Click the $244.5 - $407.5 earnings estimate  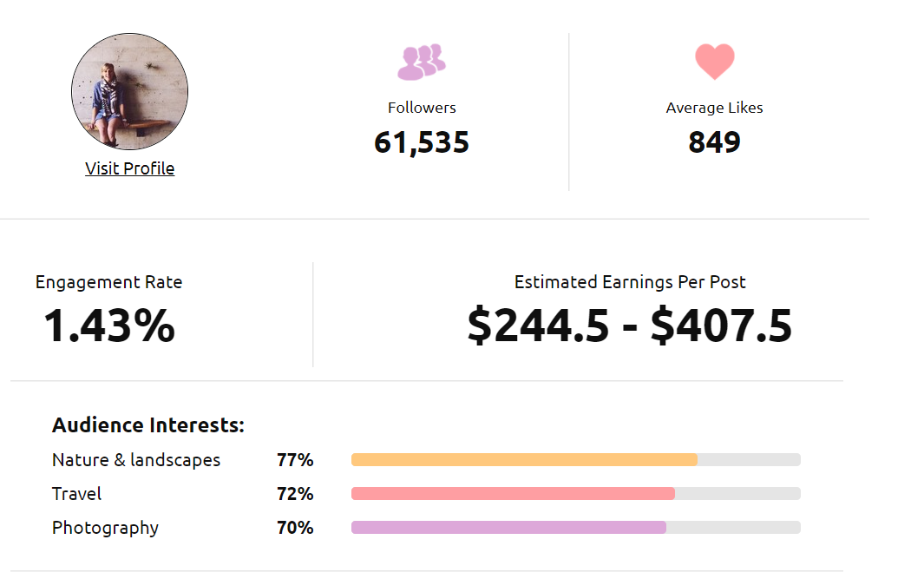[x=630, y=326]
